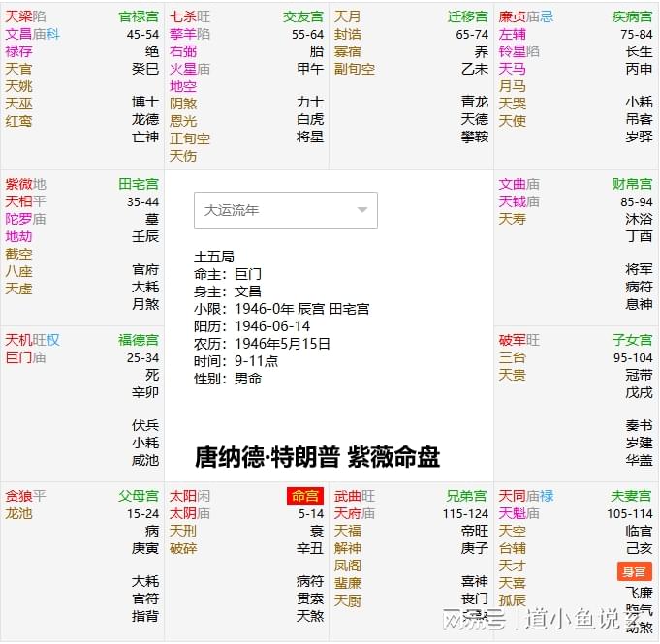Select the 官禄宫 palace label
The width and height of the screenshot is (660, 644).
(x=139, y=16)
